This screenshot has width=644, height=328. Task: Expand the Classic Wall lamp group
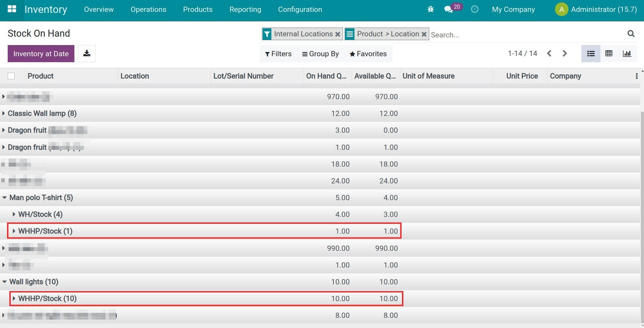click(42, 114)
